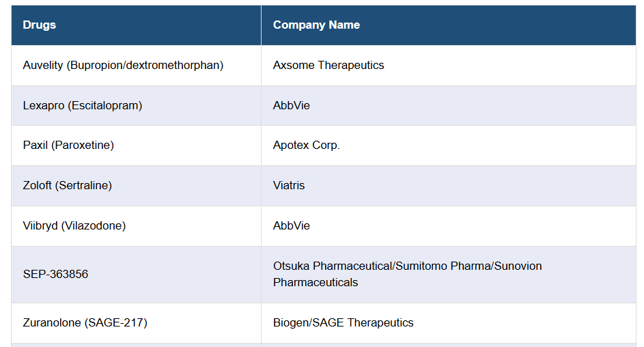
Task: Select the Lexapro (Escitalopram) cell
Action: tap(83, 106)
